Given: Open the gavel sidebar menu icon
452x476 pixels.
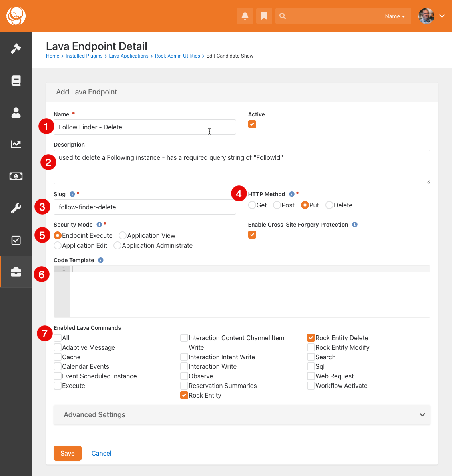Looking at the screenshot, I should point(16,48).
